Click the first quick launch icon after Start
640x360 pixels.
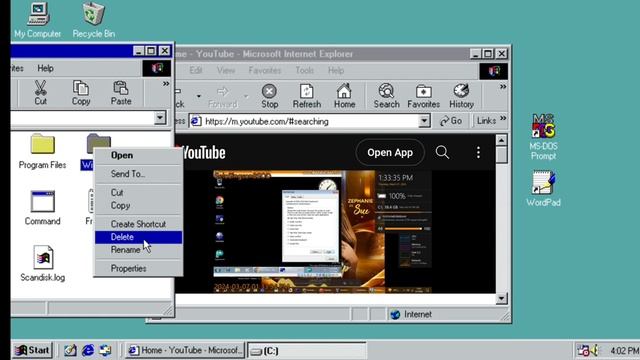pos(70,350)
